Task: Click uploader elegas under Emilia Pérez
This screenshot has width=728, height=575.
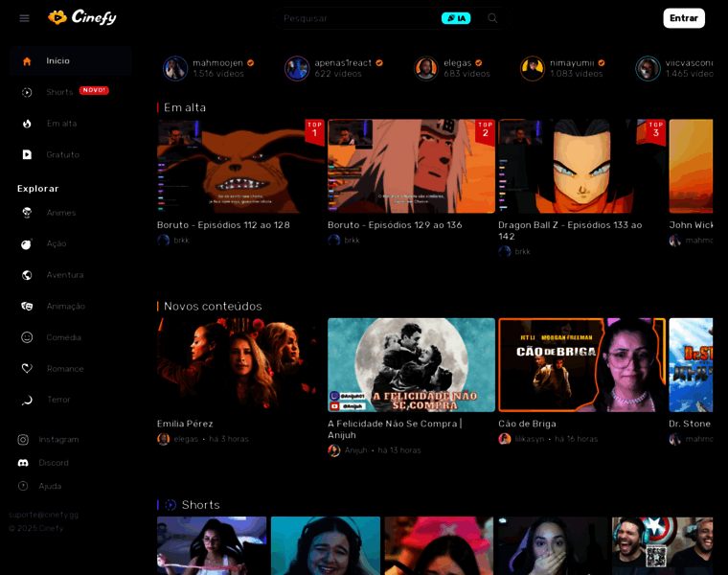Action: click(186, 439)
